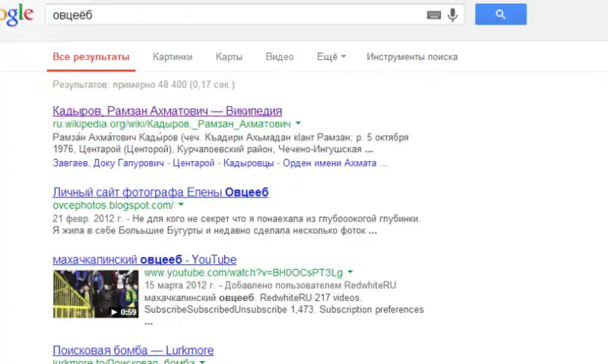Open the Ещё dropdown menu
The width and height of the screenshot is (608, 364).
331,57
